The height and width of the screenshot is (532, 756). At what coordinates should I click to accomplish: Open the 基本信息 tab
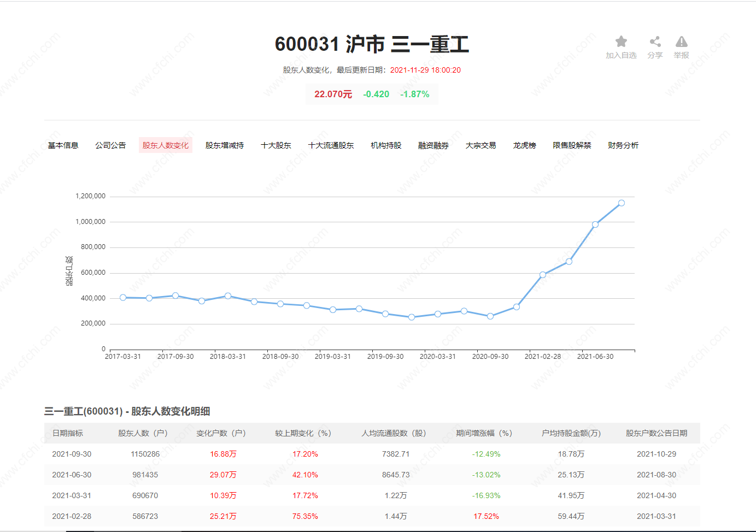click(63, 145)
